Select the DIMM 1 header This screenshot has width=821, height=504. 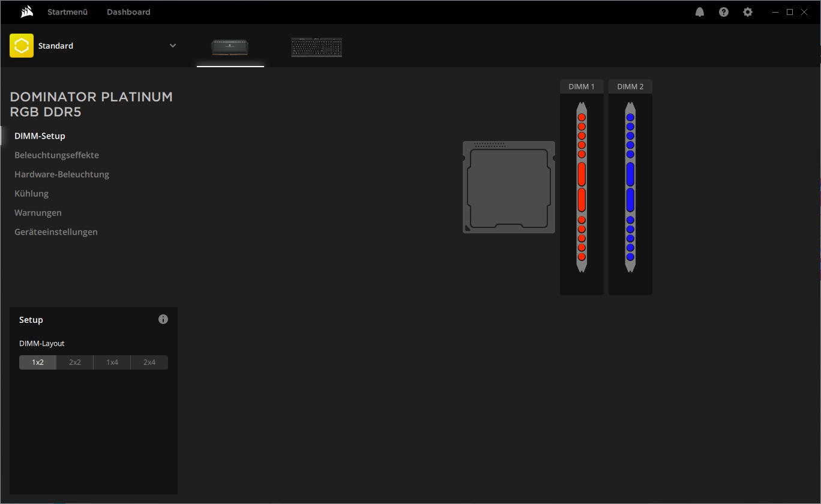(x=582, y=86)
